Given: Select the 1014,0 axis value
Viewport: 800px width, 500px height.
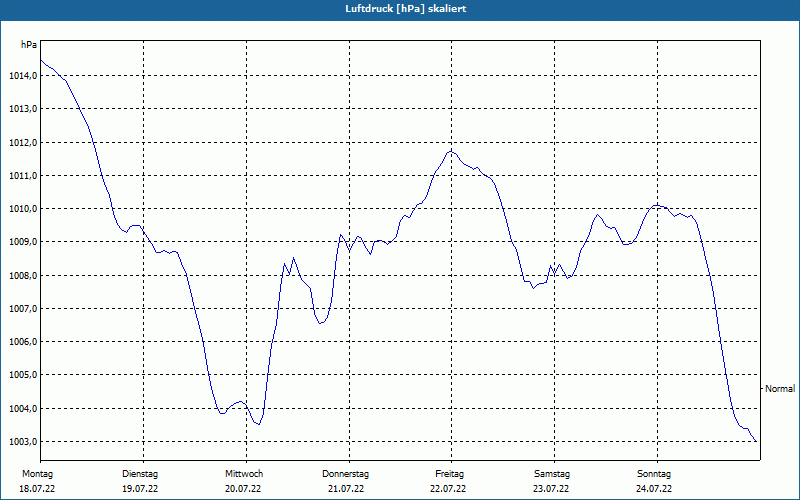Looking at the screenshot, I should click(23, 76).
